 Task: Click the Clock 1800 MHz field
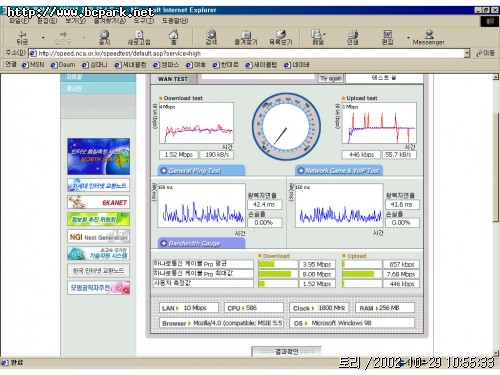tap(319, 308)
